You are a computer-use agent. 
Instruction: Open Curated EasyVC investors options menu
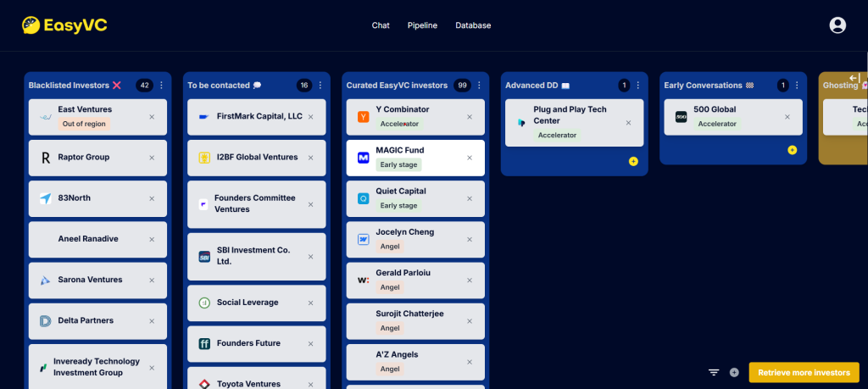coord(479,86)
